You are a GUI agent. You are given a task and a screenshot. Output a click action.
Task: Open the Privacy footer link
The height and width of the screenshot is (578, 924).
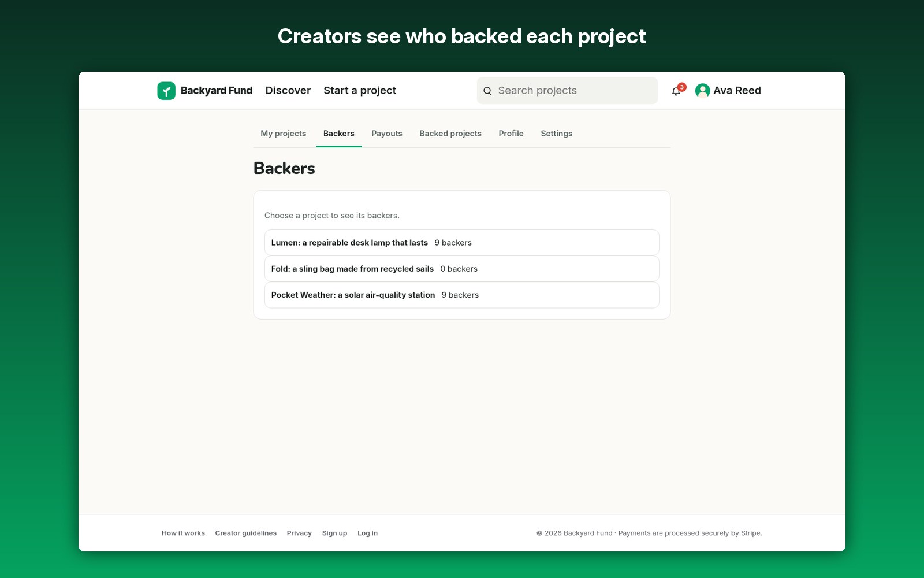click(x=299, y=533)
